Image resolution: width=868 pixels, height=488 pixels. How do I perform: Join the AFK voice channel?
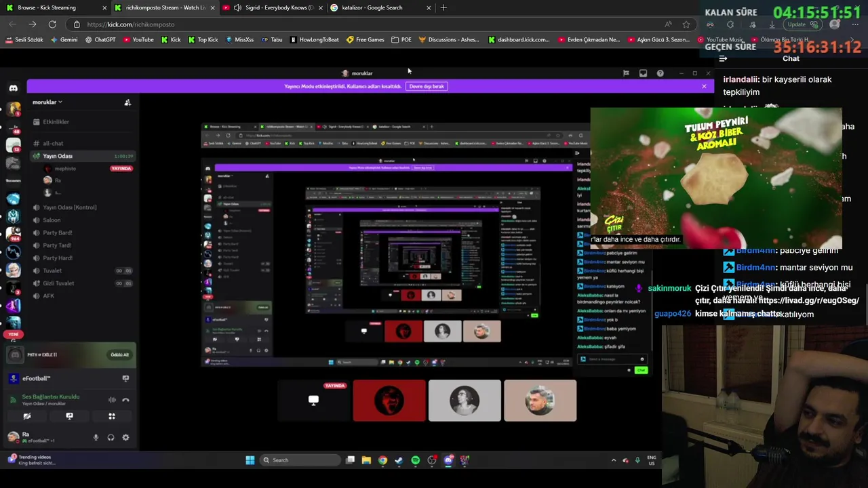[48, 296]
